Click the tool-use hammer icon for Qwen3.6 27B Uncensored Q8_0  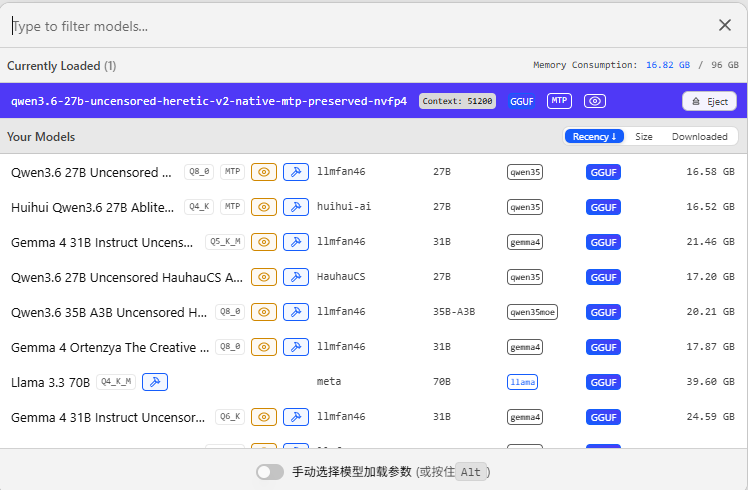click(296, 172)
